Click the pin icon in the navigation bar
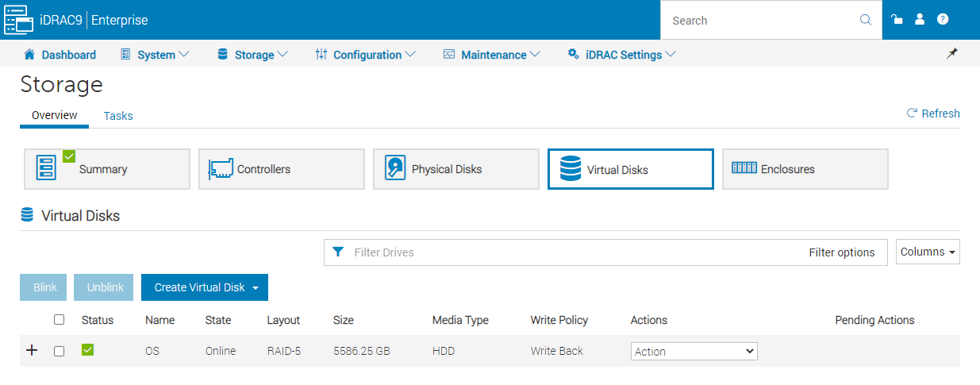Screen dimensions: 980x385 pos(952,53)
